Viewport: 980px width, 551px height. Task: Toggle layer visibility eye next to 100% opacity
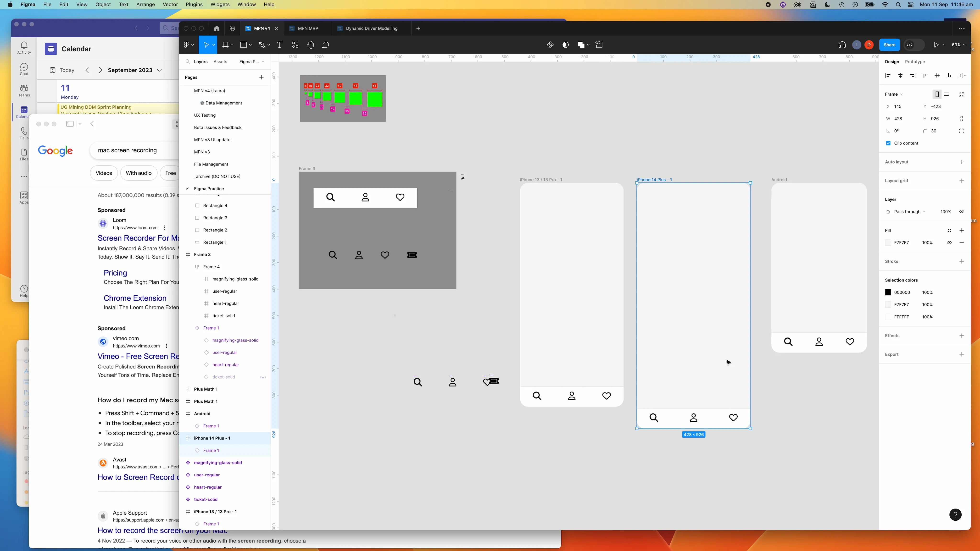961,212
